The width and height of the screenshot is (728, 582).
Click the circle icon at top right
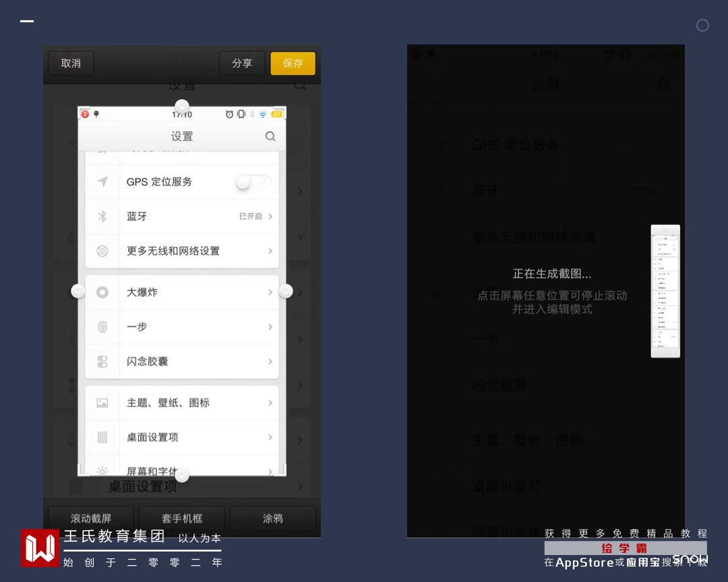pyautogui.click(x=702, y=26)
